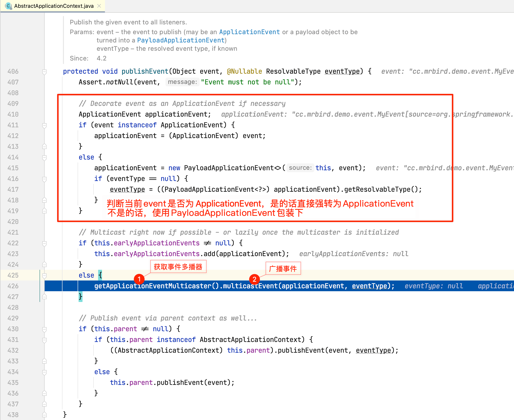Screen dimensions: 514x420
Task: Select the AbstractApplicationContext.java tab
Action: [54, 6]
